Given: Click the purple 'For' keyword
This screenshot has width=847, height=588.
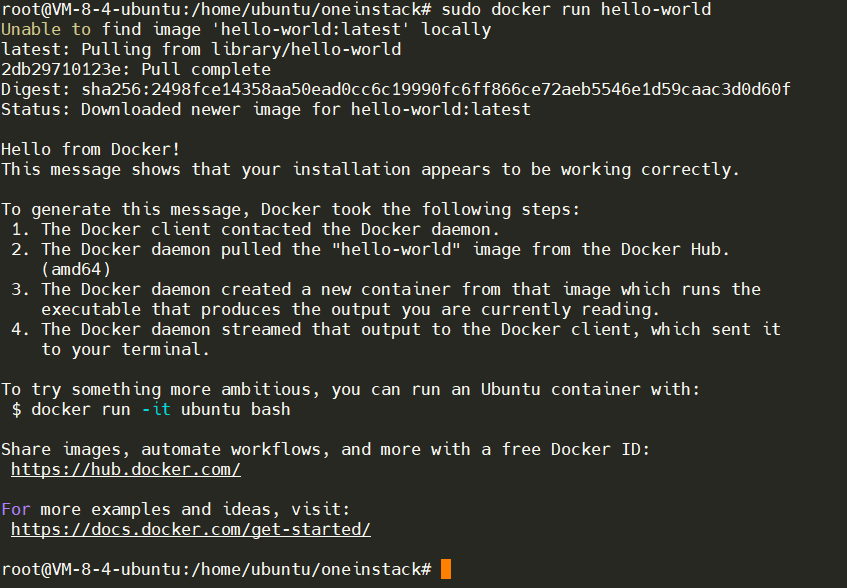Looking at the screenshot, I should tap(16, 509).
